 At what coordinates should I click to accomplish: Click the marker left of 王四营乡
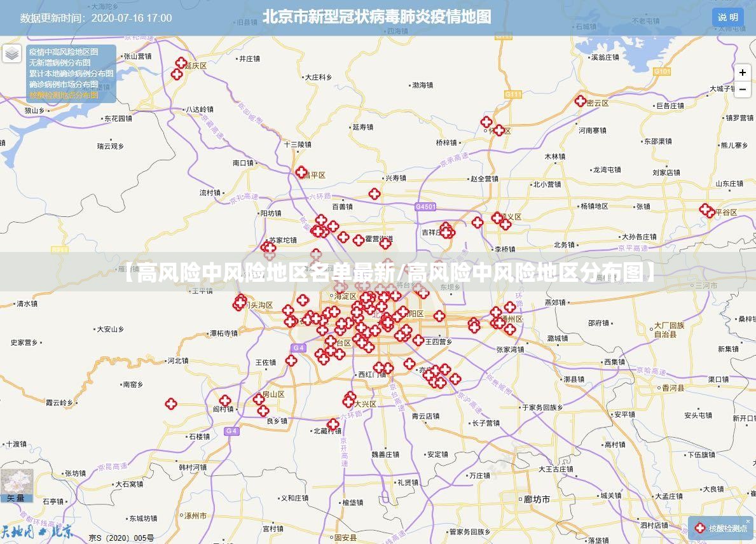[x=418, y=340]
